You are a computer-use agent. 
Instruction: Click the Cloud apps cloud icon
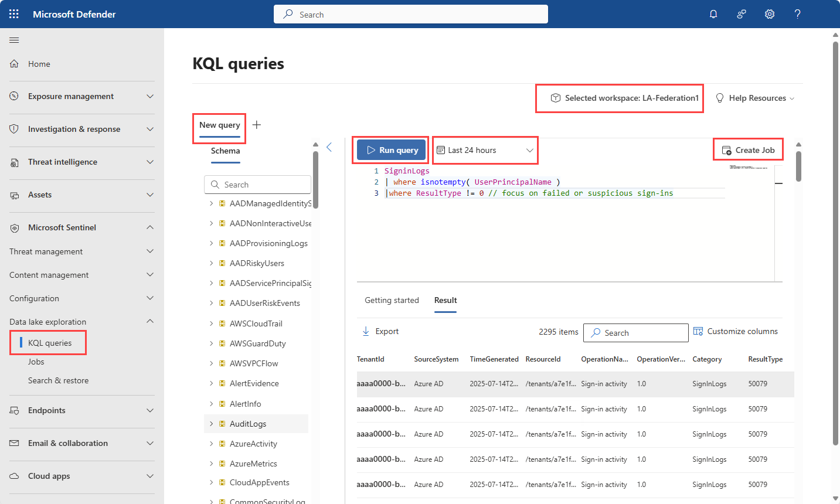14,476
